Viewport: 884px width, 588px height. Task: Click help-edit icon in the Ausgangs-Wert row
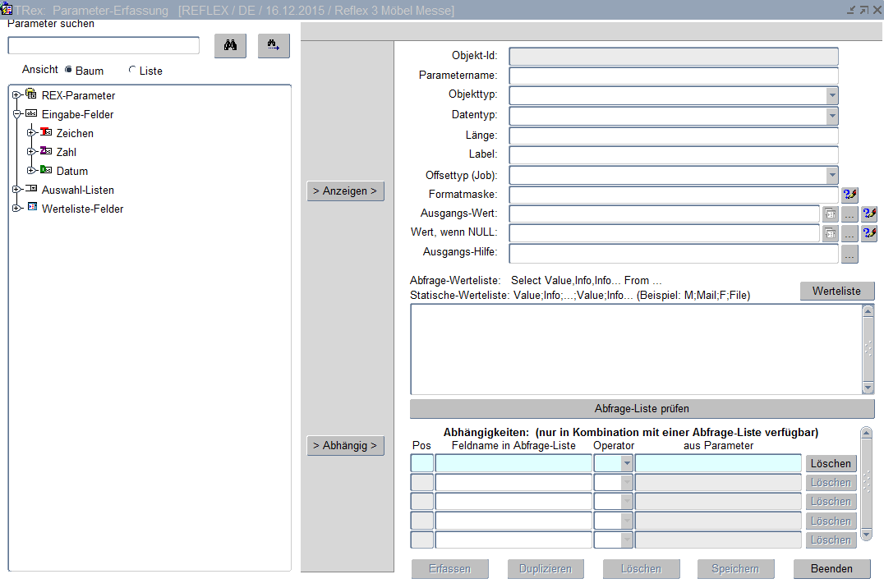[x=869, y=214]
